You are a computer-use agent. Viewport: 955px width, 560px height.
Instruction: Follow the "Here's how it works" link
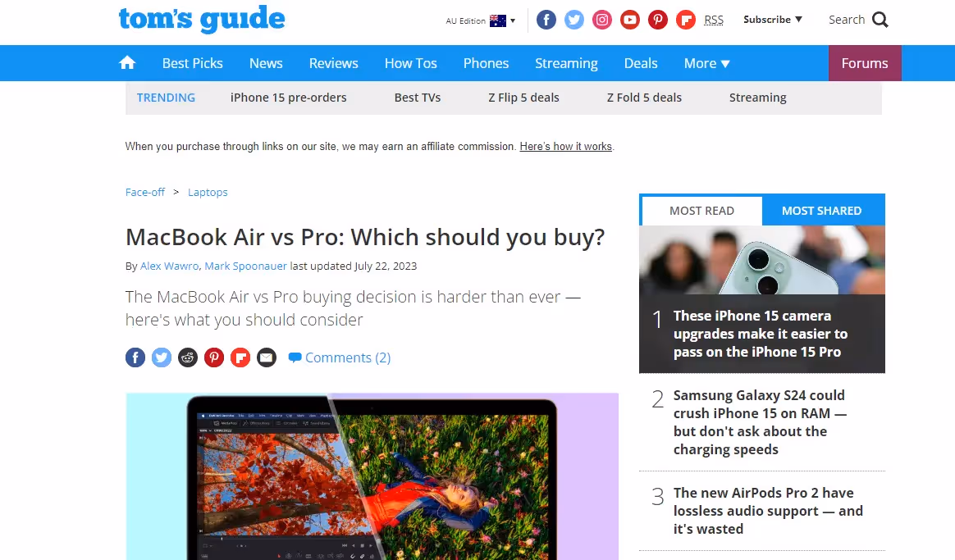pyautogui.click(x=565, y=147)
